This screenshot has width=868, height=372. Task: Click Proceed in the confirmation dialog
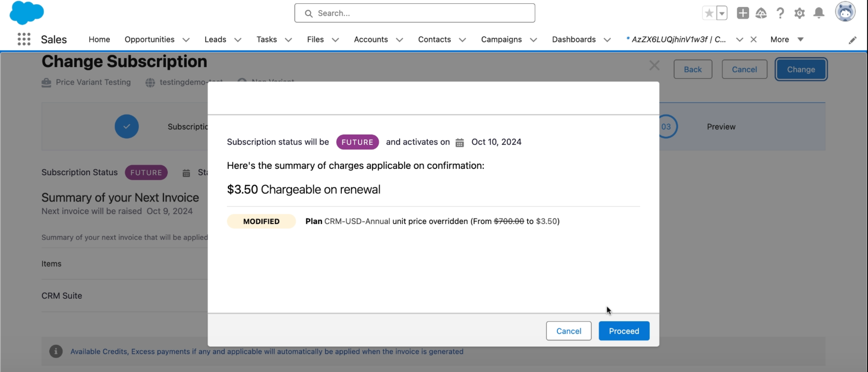click(624, 331)
